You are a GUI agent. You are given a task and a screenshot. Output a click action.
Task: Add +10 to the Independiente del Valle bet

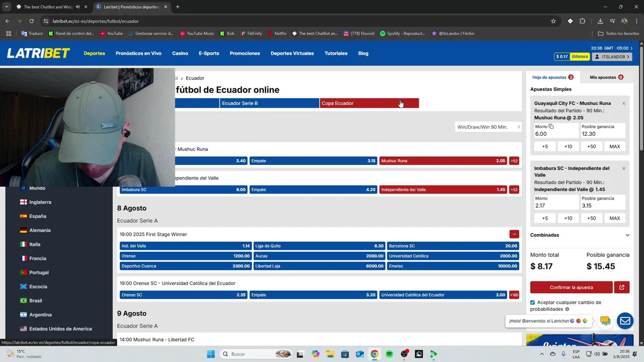coord(568,218)
